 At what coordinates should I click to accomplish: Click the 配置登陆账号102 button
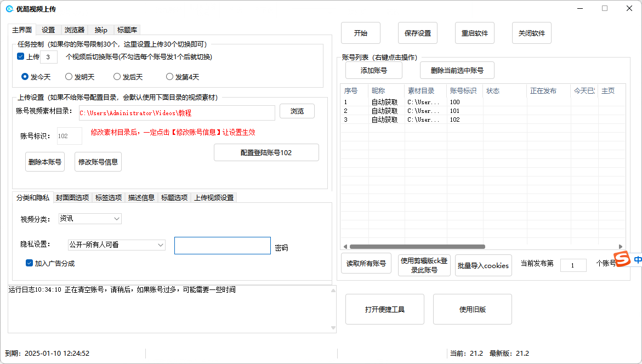(x=266, y=153)
